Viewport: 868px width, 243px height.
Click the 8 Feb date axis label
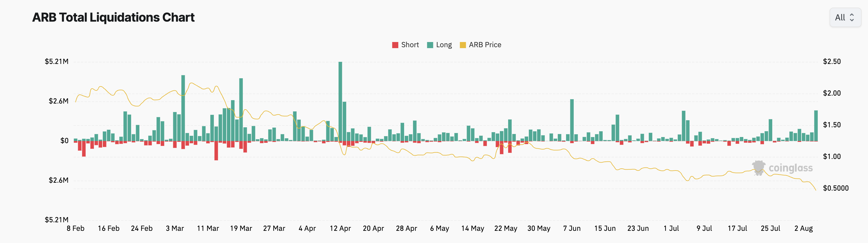coord(75,228)
